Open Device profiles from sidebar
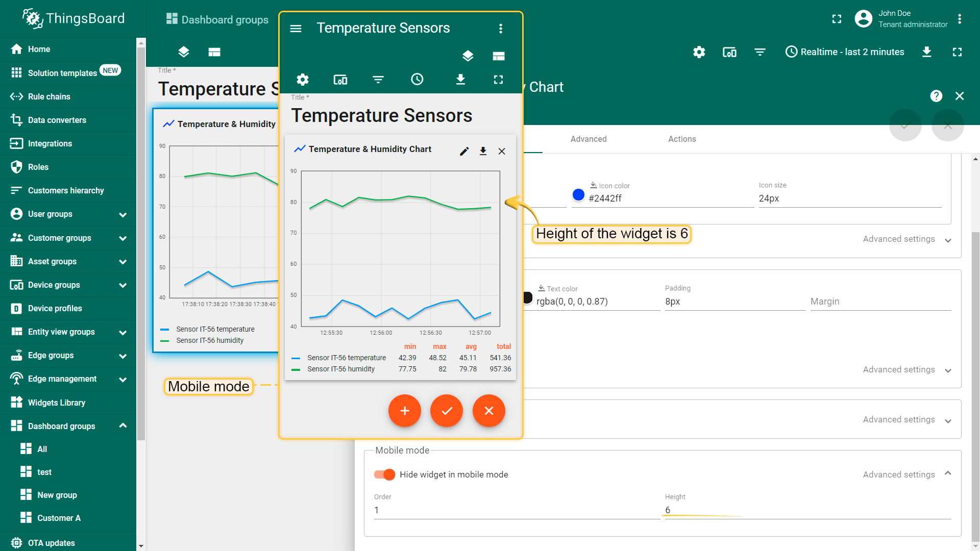Viewport: 980px width, 551px height. coord(68,309)
